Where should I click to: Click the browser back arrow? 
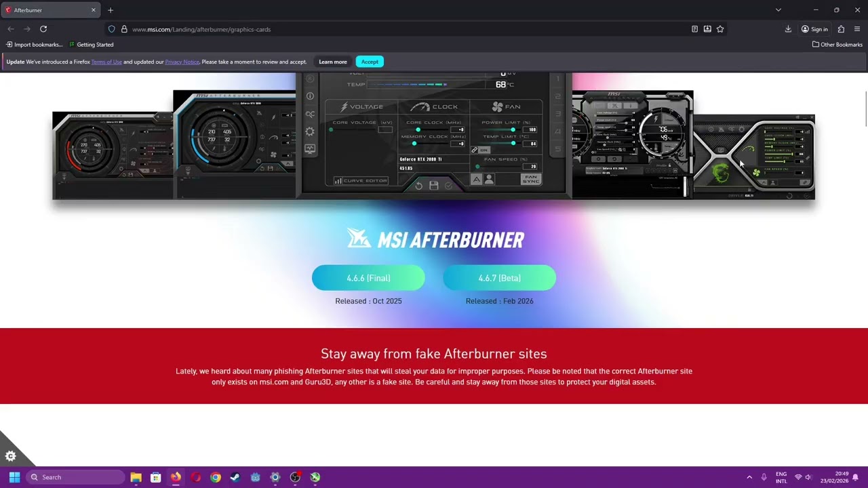(11, 29)
